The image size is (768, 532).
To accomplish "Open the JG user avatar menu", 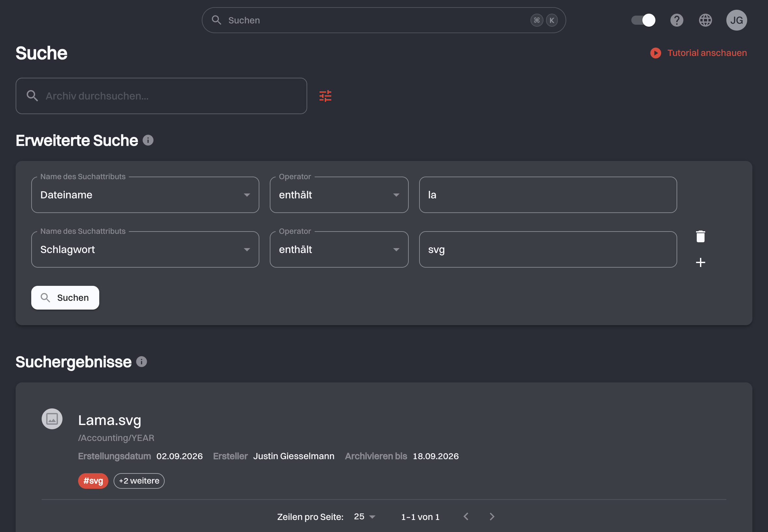I will [x=736, y=20].
